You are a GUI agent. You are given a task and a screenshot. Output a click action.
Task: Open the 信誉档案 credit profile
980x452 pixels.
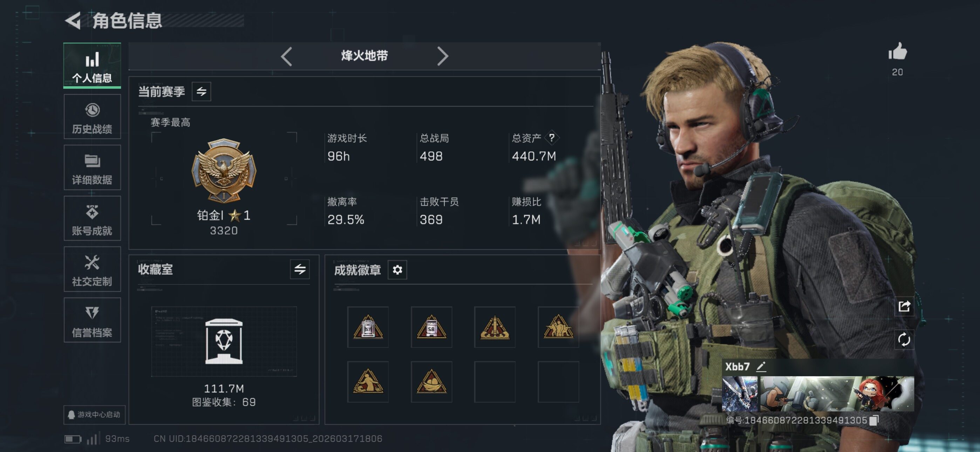click(92, 320)
